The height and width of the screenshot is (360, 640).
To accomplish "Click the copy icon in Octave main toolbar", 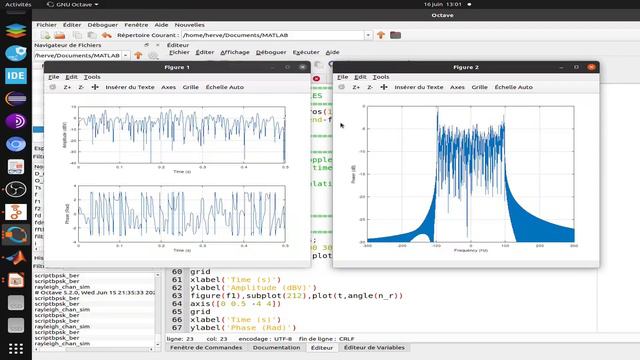I will tap(78, 35).
